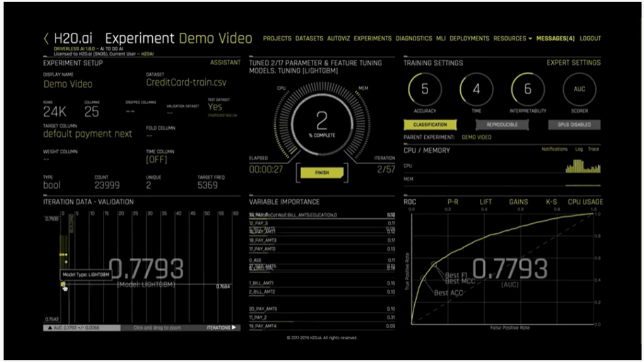Click the elapsed time 00:00:27
This screenshot has height=362, width=644.
[x=266, y=170]
